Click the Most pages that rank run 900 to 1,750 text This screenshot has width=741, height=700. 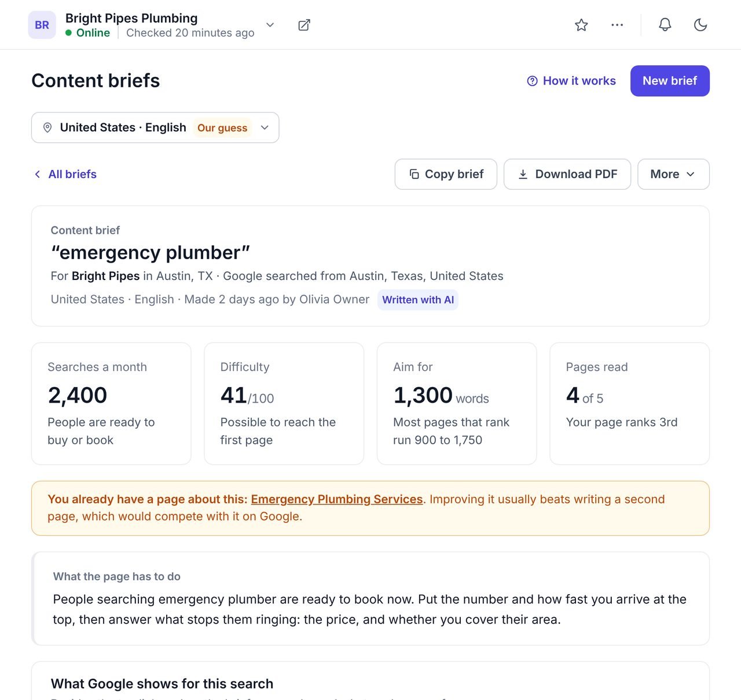point(452,431)
